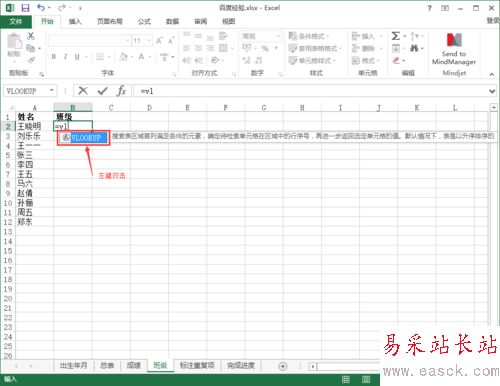500x386 pixels.
Task: Add a new sheet with plus button
Action: [283, 366]
